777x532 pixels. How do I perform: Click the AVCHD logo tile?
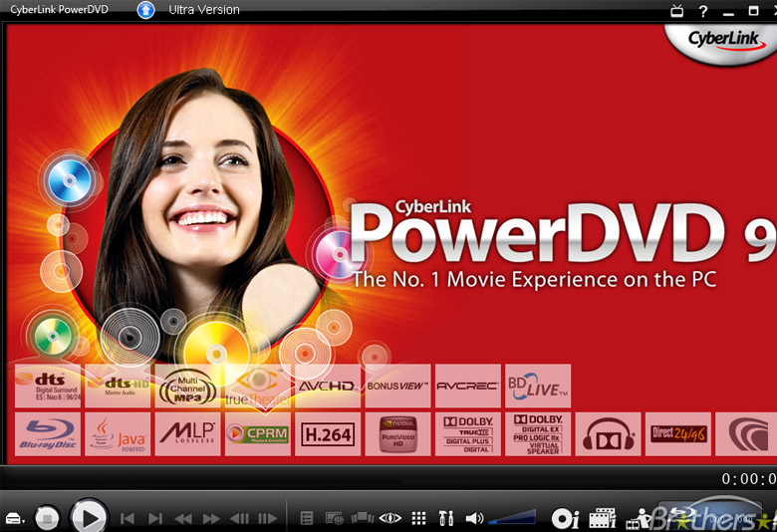[328, 387]
